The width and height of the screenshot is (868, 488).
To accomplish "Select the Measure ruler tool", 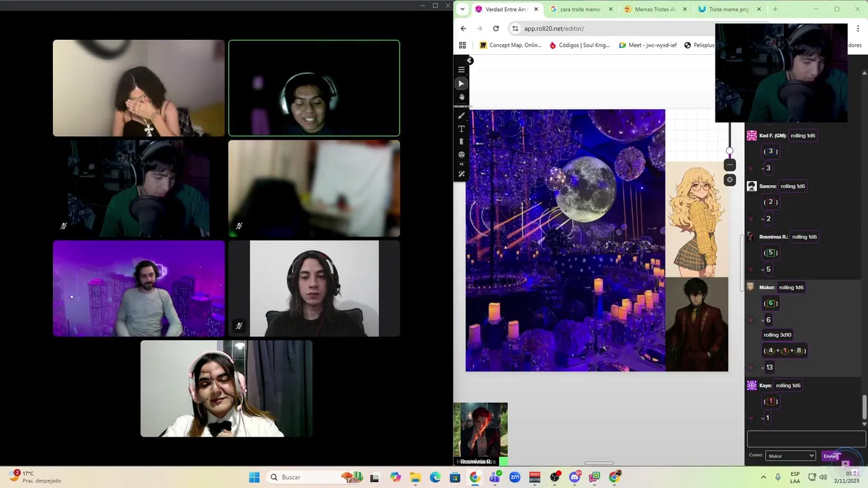I will pyautogui.click(x=462, y=142).
